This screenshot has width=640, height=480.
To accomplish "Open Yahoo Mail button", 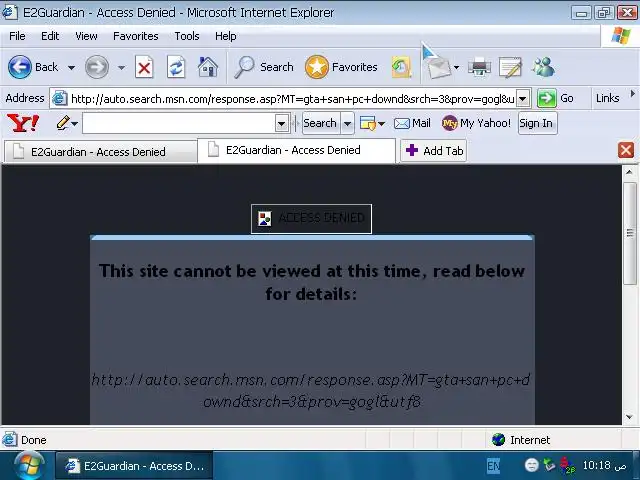I will pyautogui.click(x=412, y=123).
